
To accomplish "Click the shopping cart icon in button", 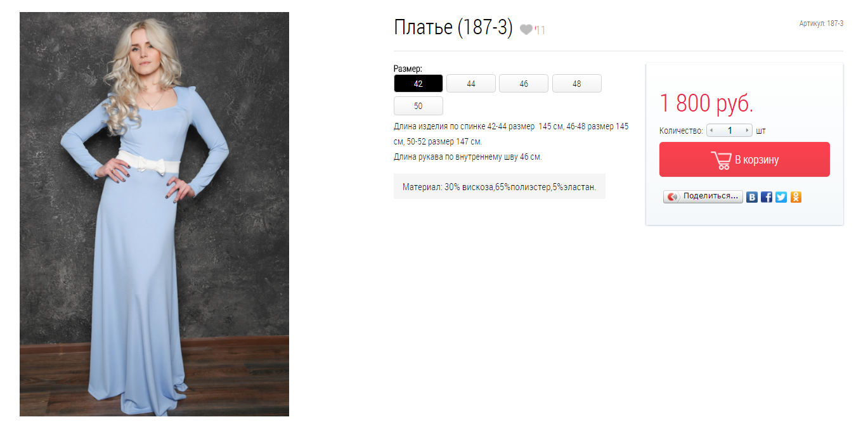I will [x=721, y=160].
